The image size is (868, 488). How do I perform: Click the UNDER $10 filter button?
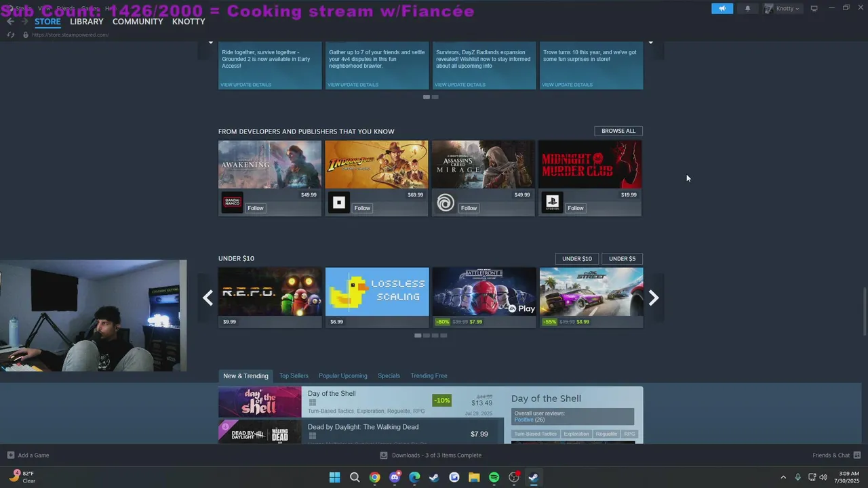click(577, 258)
